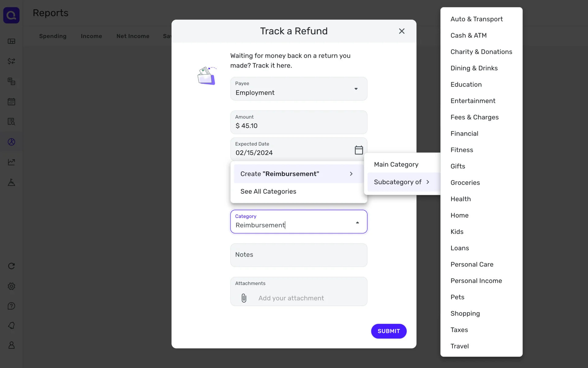
Task: Click the refresh icon in sidebar
Action: 11,266
